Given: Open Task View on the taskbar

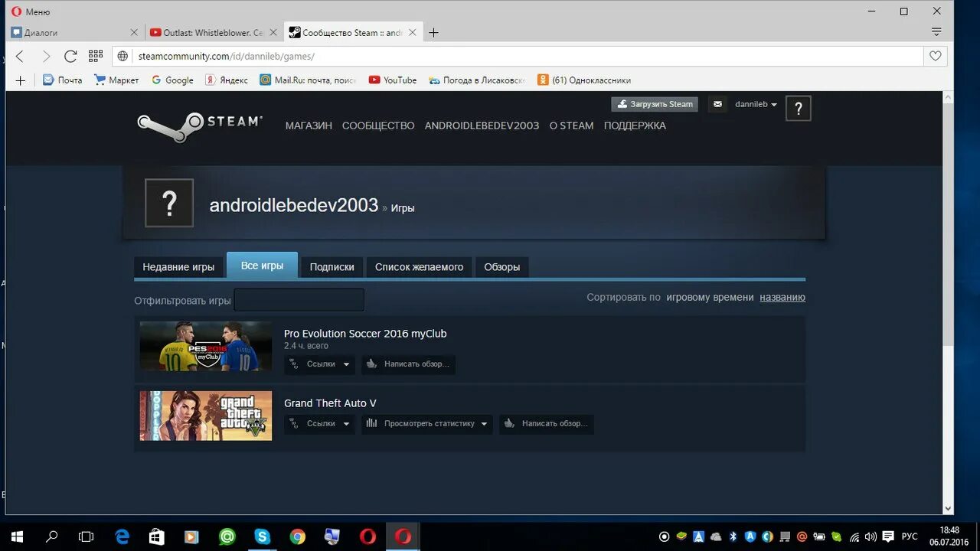Looking at the screenshot, I should tap(87, 536).
